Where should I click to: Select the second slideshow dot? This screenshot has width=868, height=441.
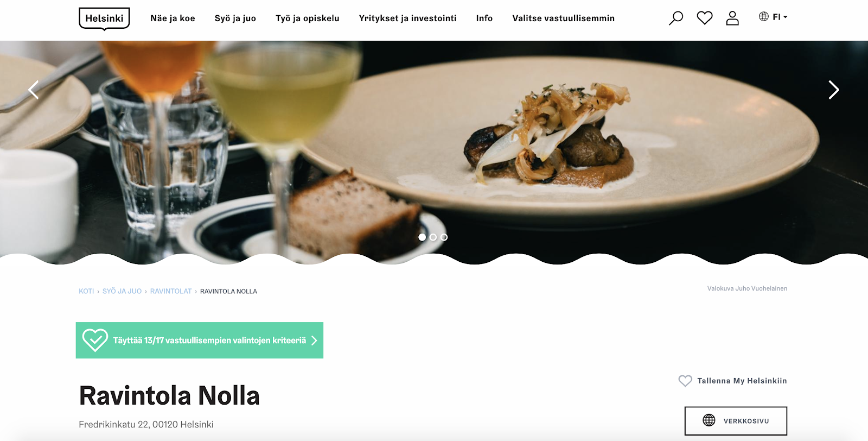433,237
